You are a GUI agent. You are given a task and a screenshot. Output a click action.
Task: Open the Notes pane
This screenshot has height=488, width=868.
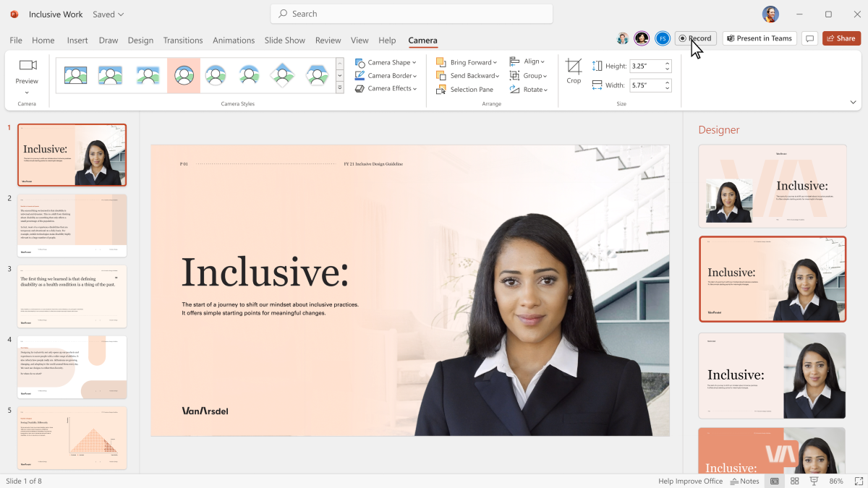click(x=745, y=480)
